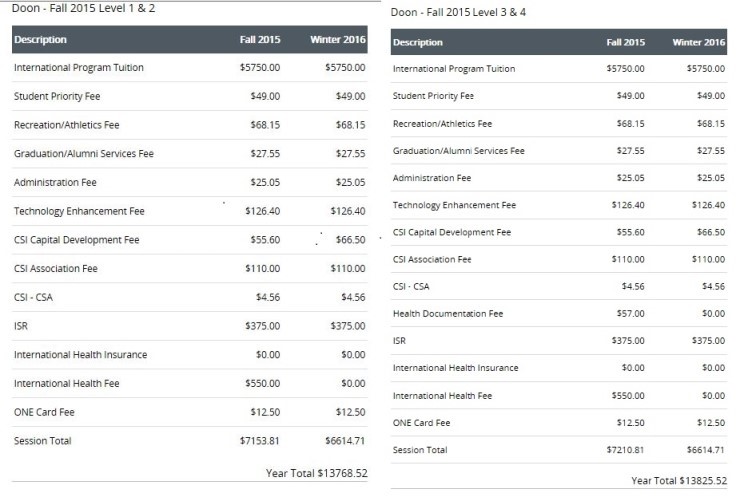Click Technology Enhancement Fee in left table
Screen dimensions: 740x501
(x=79, y=211)
